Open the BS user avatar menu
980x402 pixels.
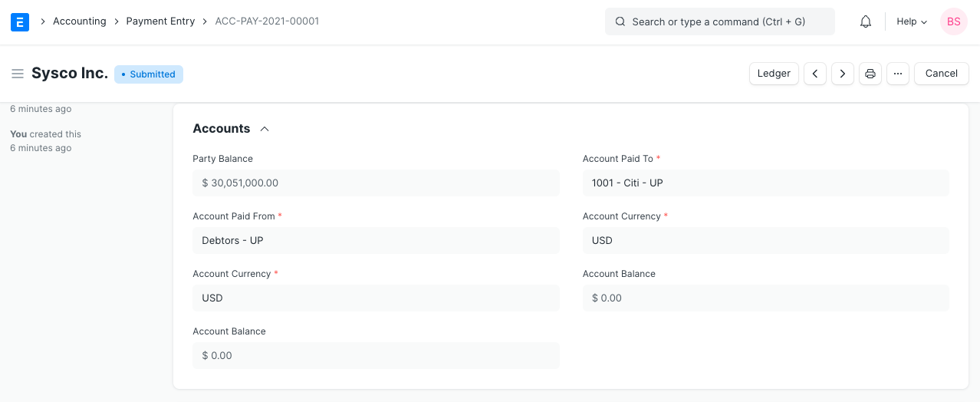(x=953, y=21)
